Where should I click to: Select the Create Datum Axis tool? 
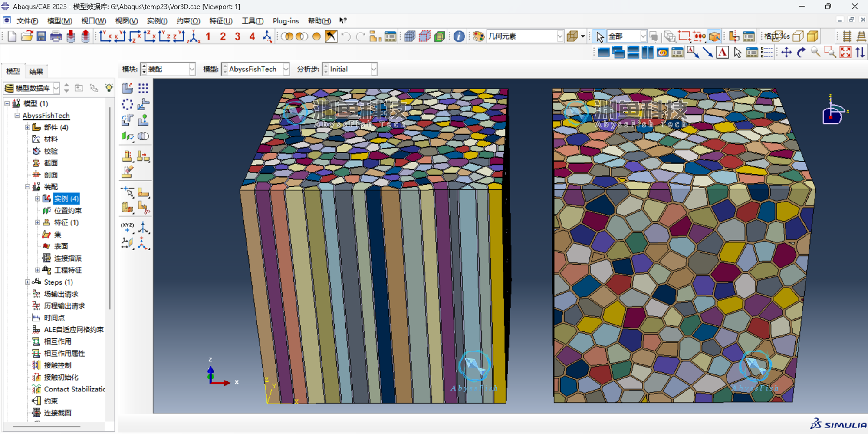(x=143, y=227)
